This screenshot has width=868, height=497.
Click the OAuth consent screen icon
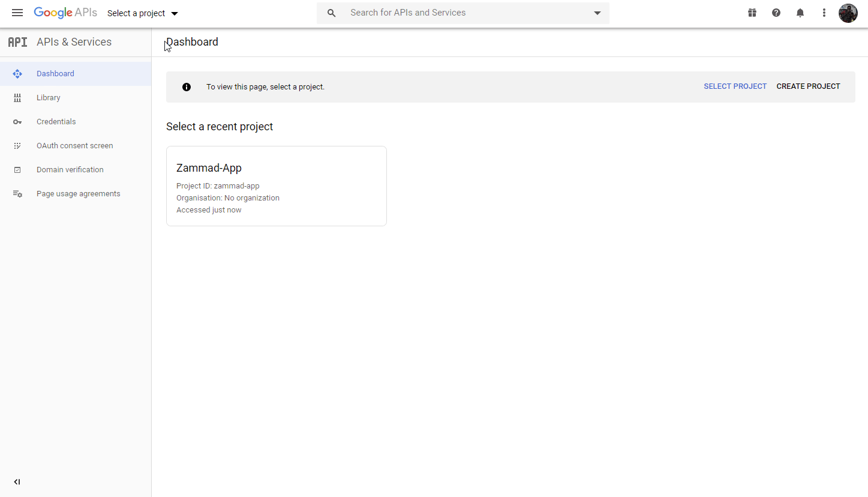pyautogui.click(x=17, y=146)
